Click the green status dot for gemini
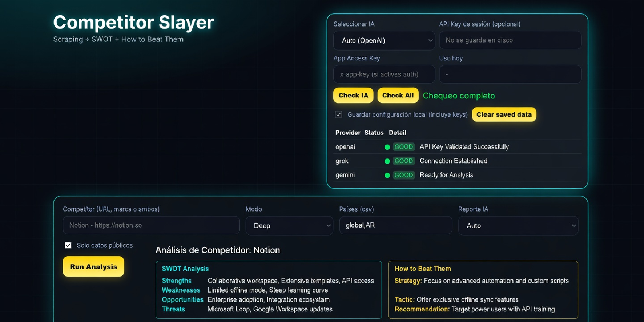The image size is (644, 322). pyautogui.click(x=387, y=175)
